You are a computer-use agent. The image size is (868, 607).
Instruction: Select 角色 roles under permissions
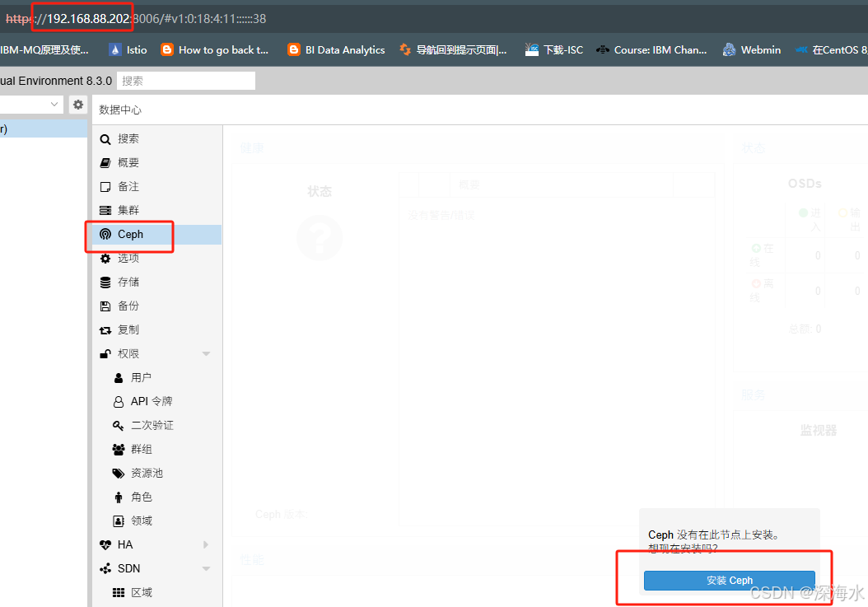pyautogui.click(x=157, y=497)
